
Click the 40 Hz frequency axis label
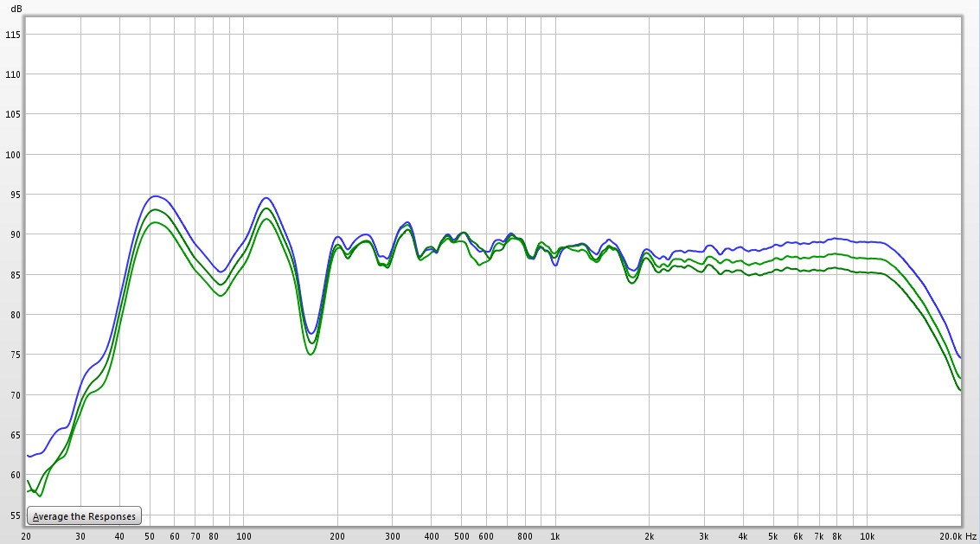point(119,536)
